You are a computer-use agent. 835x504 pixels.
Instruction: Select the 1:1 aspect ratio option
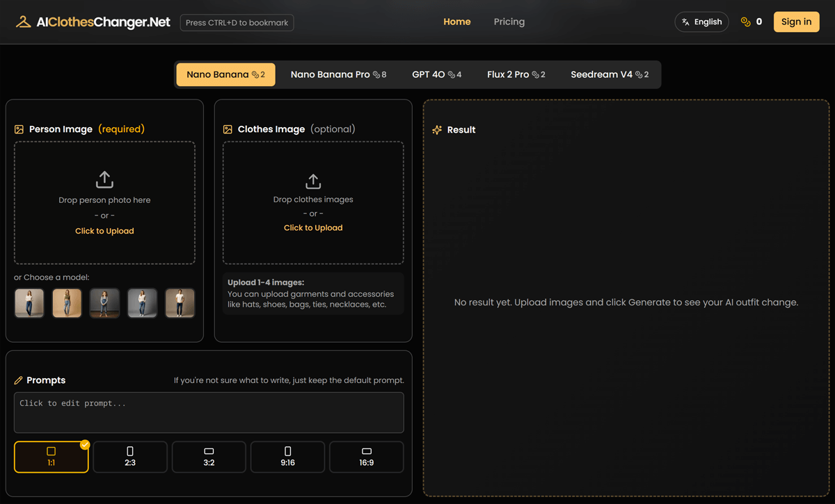[51, 457]
